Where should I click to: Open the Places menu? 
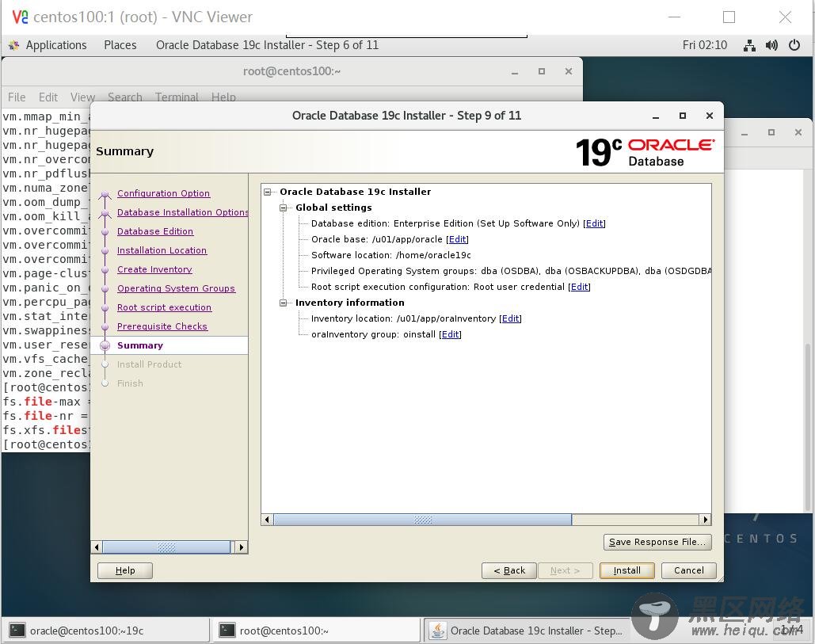(x=120, y=45)
